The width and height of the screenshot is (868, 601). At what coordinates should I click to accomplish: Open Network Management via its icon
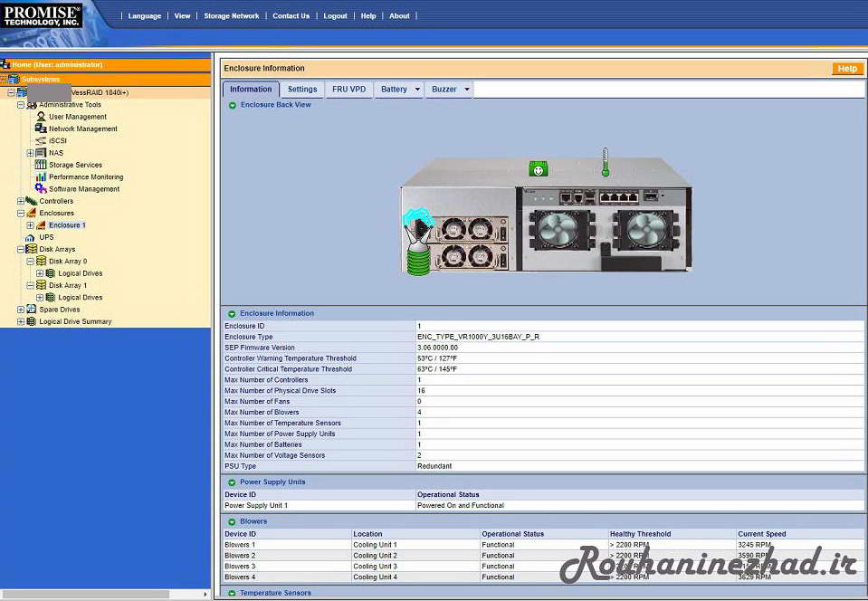point(41,129)
